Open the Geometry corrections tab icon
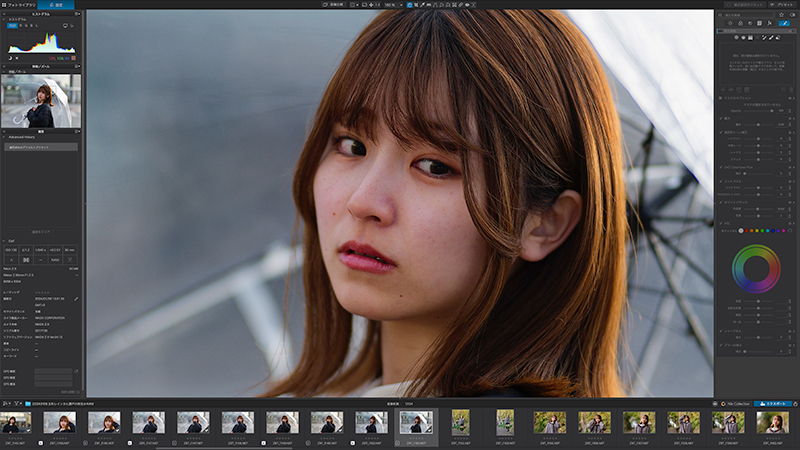The image size is (800, 450). coord(759,23)
